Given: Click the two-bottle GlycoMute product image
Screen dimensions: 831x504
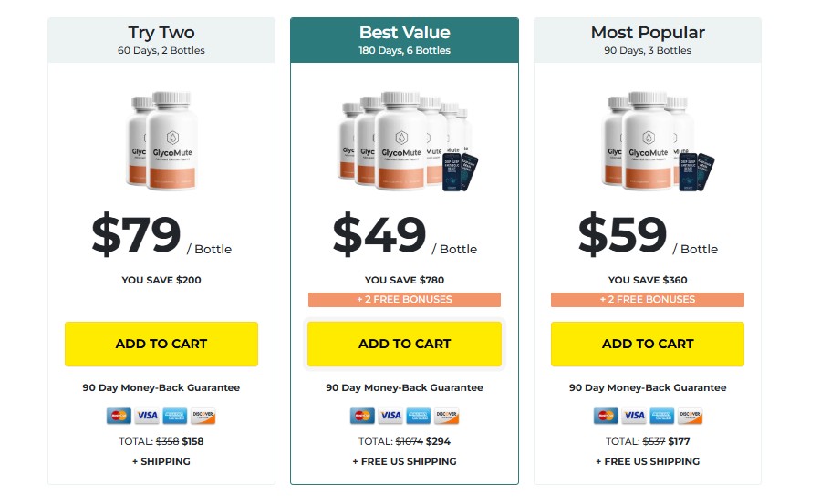Looking at the screenshot, I should 161,139.
